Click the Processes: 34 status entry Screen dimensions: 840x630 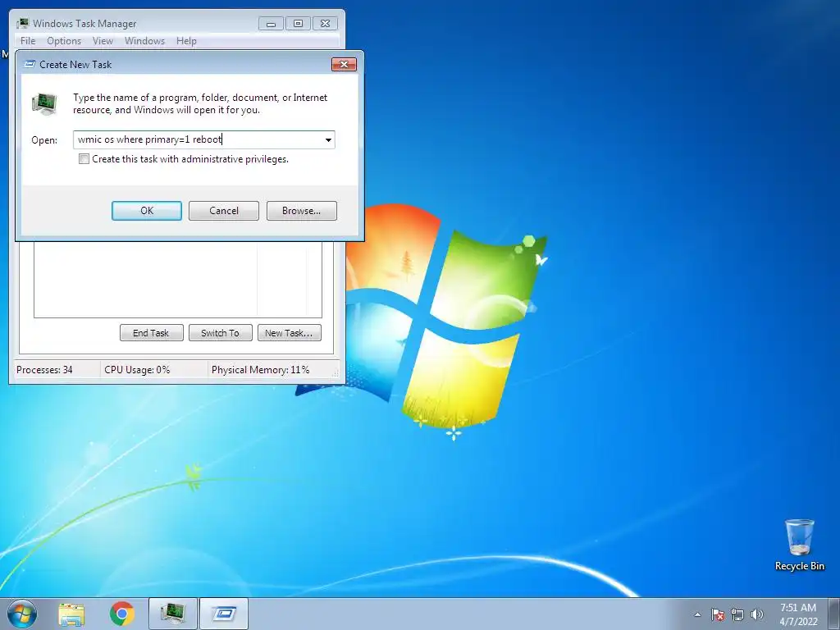coord(57,370)
